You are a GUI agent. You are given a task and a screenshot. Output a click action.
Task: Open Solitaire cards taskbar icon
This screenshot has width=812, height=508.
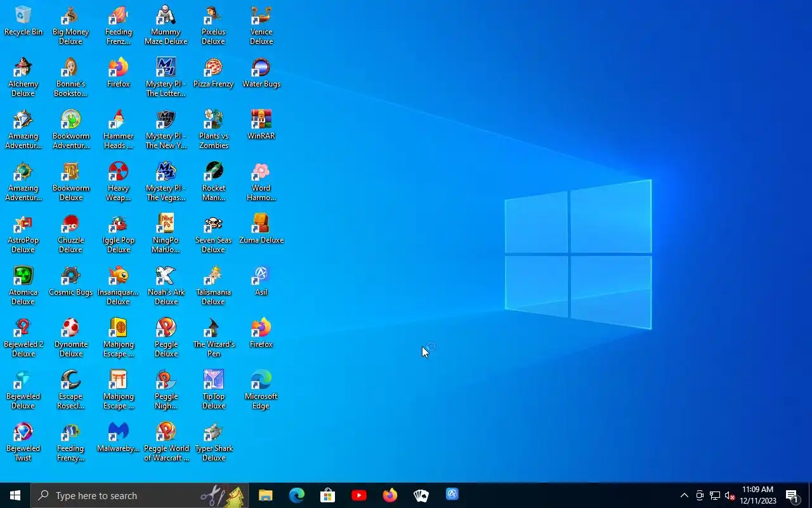pyautogui.click(x=421, y=495)
